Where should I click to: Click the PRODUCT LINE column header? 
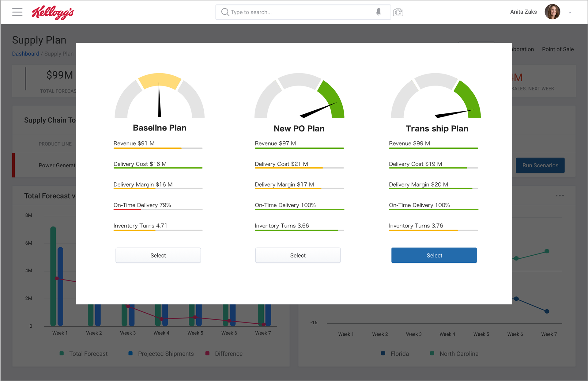(x=55, y=144)
